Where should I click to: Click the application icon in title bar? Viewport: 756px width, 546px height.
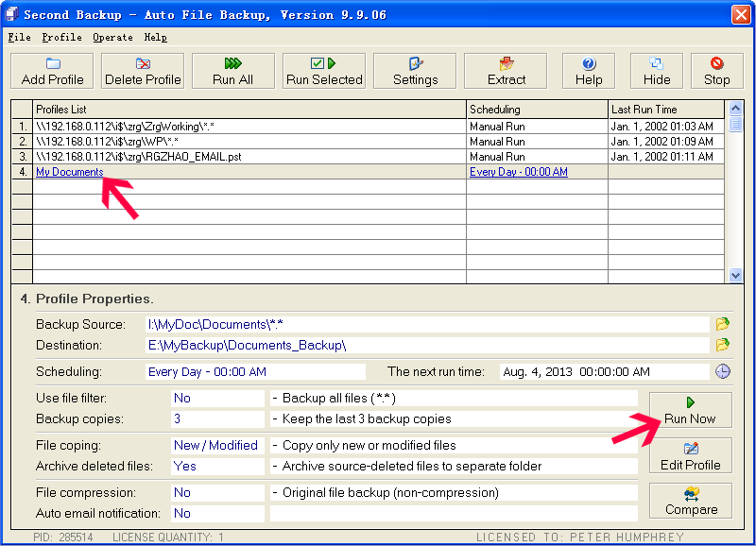click(x=10, y=14)
